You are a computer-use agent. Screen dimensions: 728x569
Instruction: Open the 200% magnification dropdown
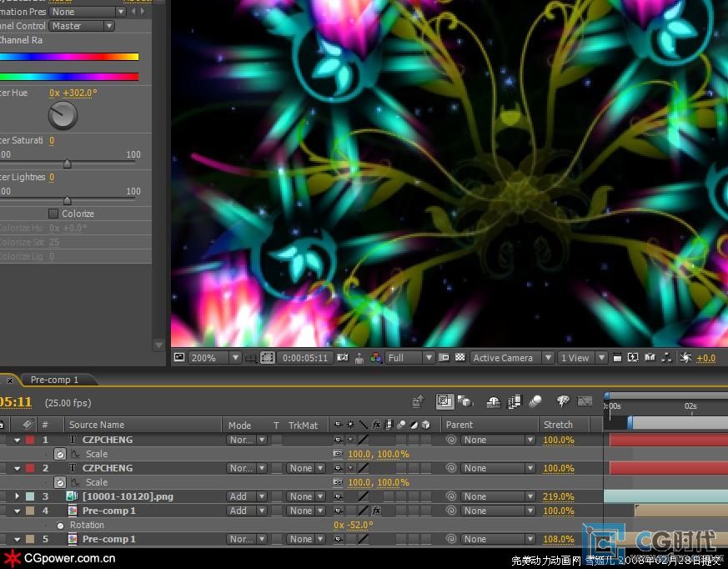coord(215,358)
